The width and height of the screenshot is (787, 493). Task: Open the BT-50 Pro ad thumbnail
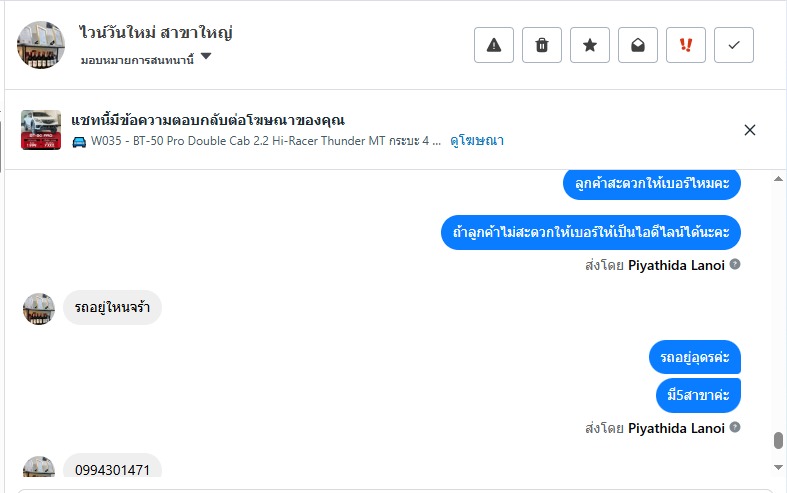(x=41, y=130)
